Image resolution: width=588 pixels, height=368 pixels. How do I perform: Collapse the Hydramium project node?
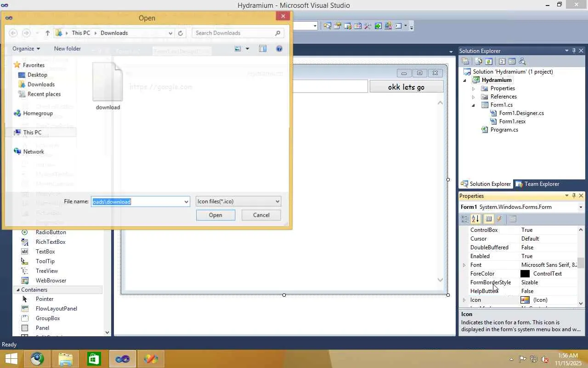[465, 80]
